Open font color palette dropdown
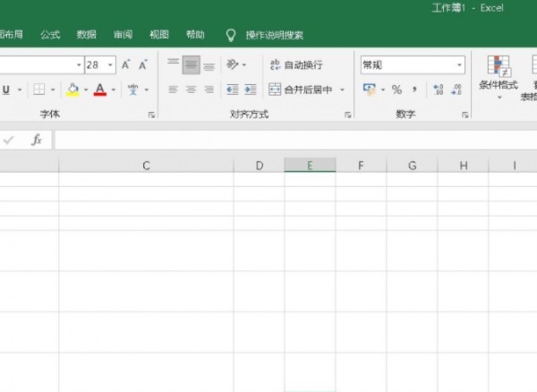Viewport: 537px width, 392px height. [x=114, y=90]
